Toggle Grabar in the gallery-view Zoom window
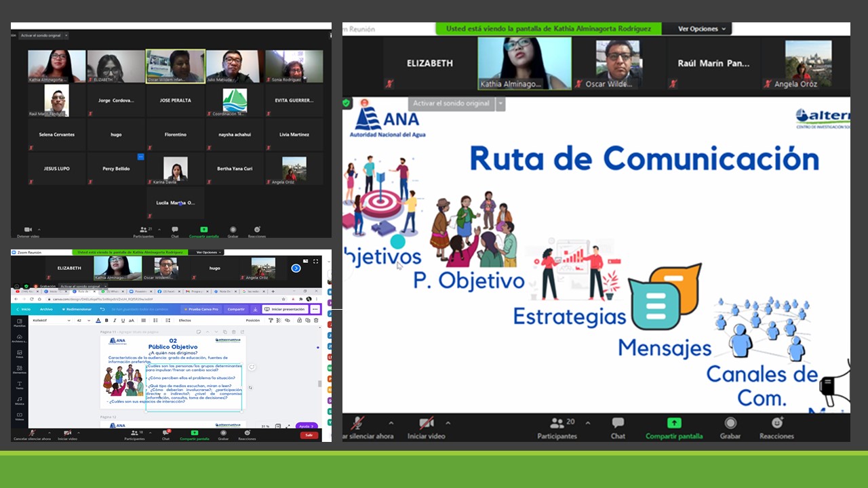Image resolution: width=868 pixels, height=488 pixels. 233,232
